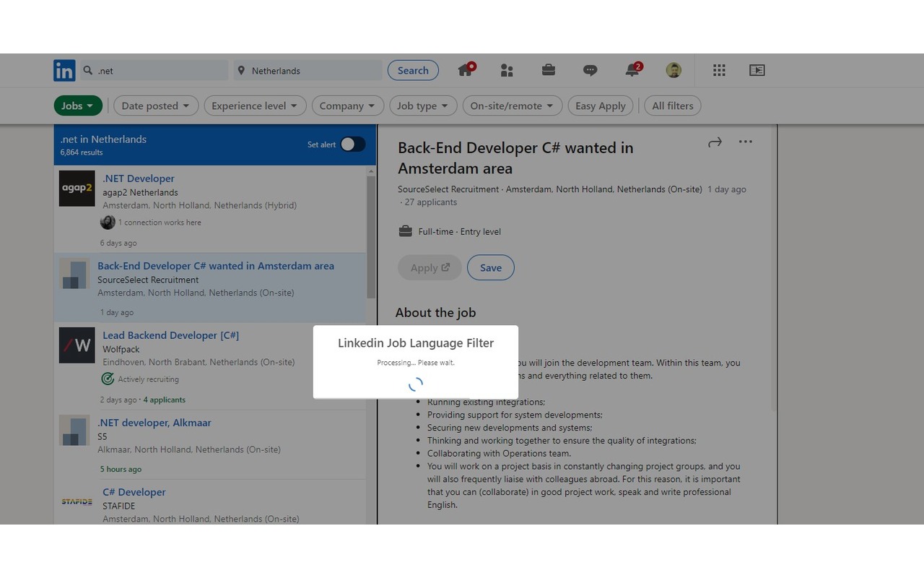Open profile avatar menu
This screenshot has height=578, width=924.
[674, 70]
